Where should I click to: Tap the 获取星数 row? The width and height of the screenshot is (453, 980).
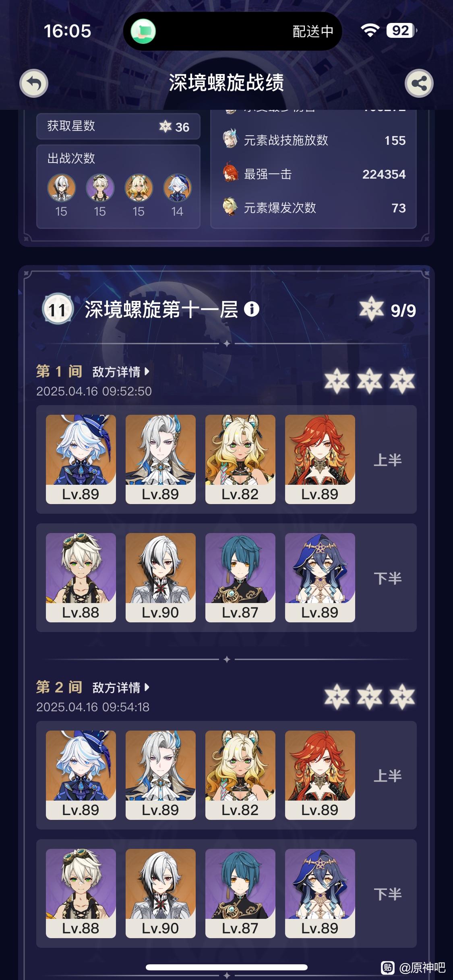[118, 126]
